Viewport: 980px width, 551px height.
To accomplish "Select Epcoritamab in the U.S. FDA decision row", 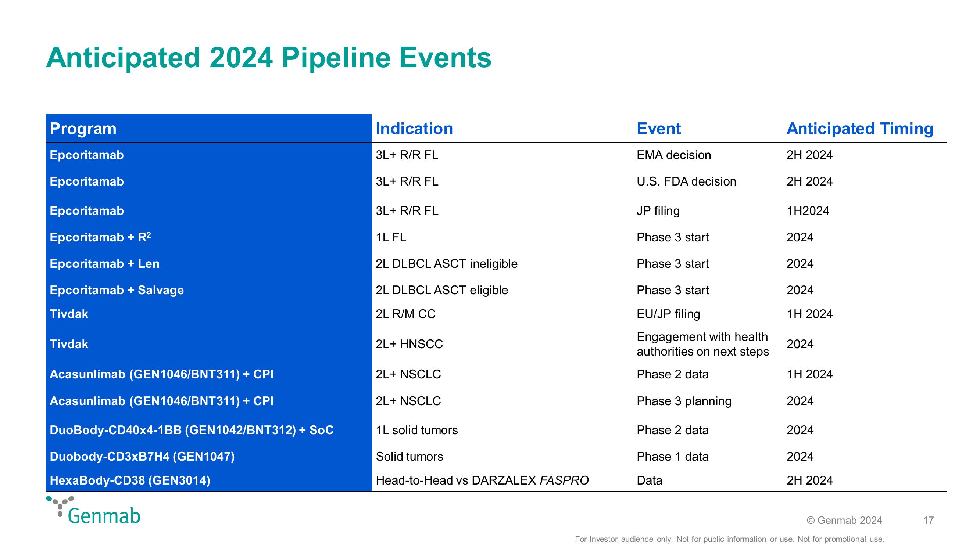I will [87, 181].
